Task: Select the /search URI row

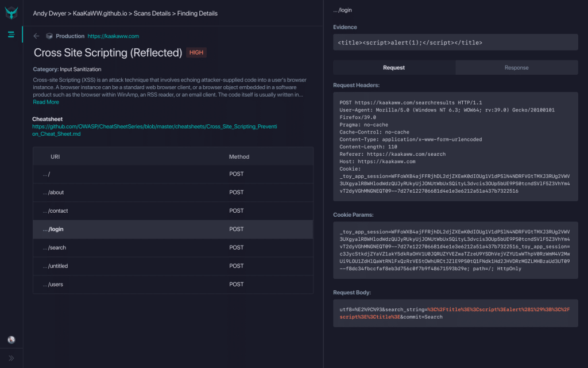Action: (173, 247)
